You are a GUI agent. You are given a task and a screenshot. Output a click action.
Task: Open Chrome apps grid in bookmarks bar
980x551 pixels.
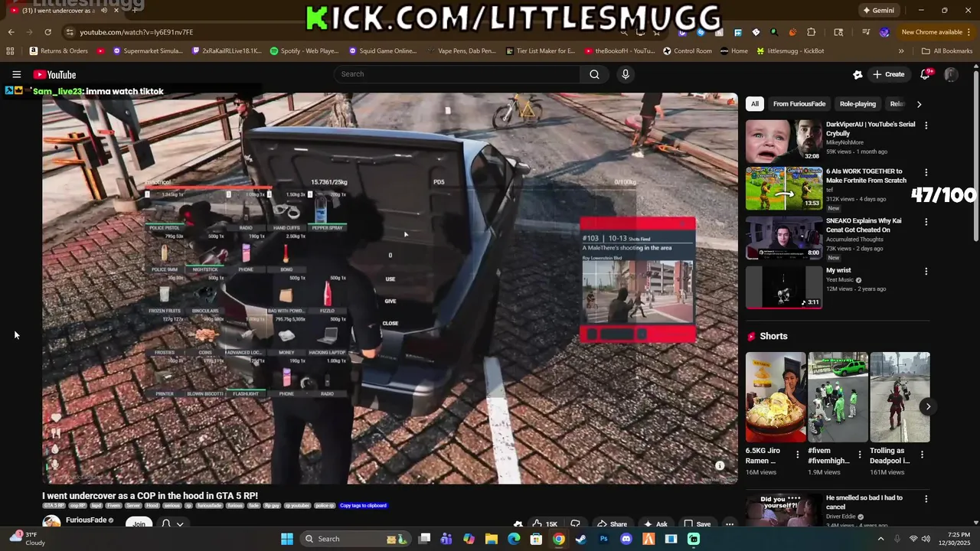click(x=10, y=51)
